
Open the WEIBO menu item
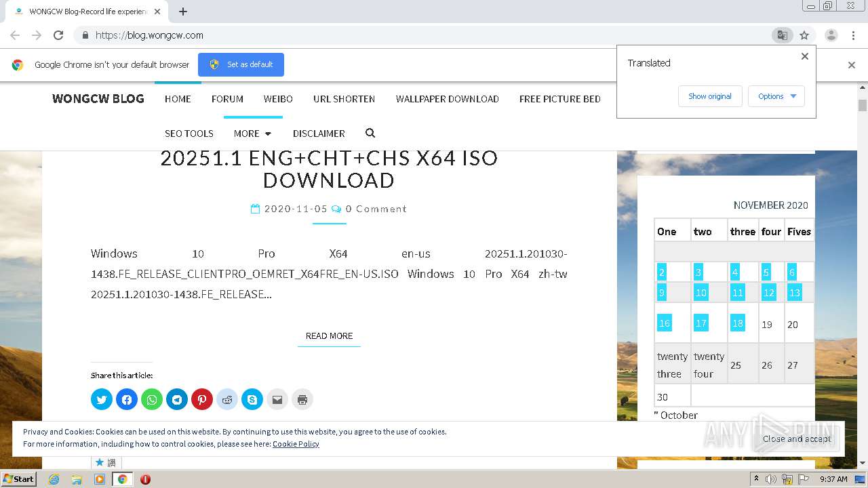point(278,99)
